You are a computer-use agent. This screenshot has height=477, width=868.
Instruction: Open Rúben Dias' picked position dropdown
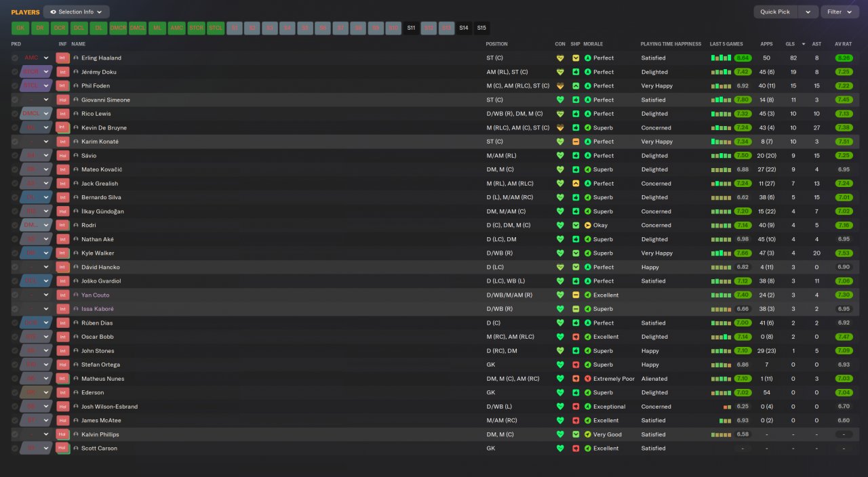37,323
